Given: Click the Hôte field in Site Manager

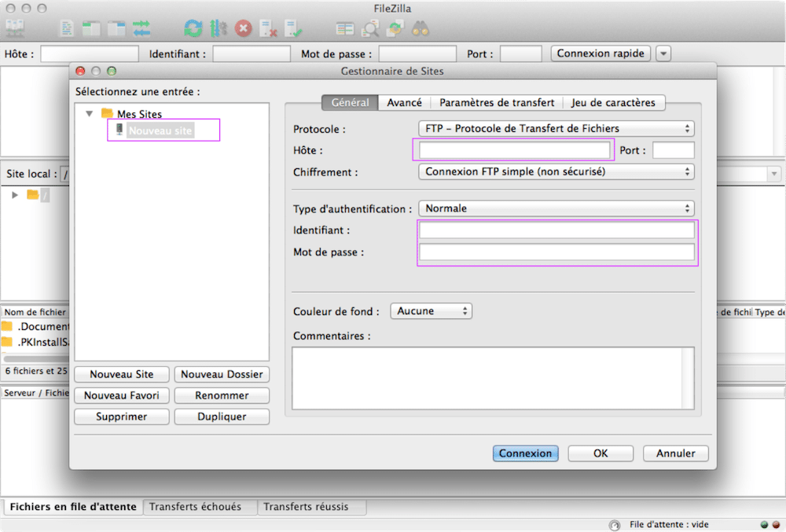Looking at the screenshot, I should tap(514, 150).
